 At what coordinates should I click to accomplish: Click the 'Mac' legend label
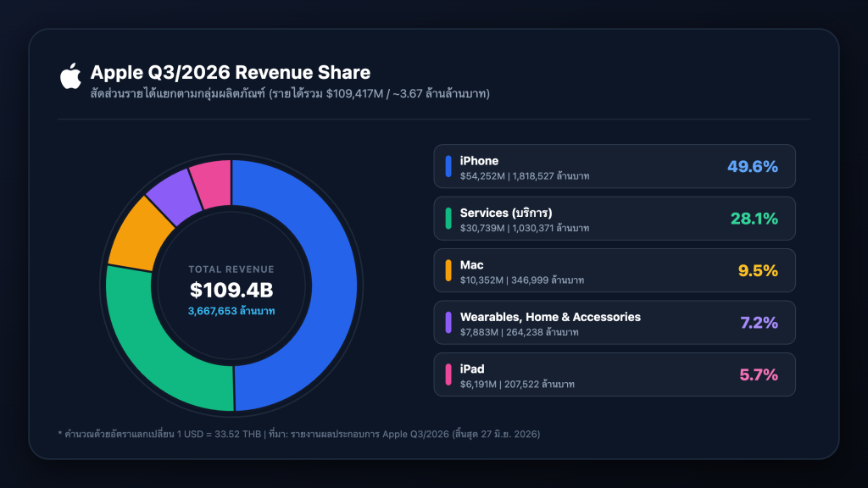(471, 265)
